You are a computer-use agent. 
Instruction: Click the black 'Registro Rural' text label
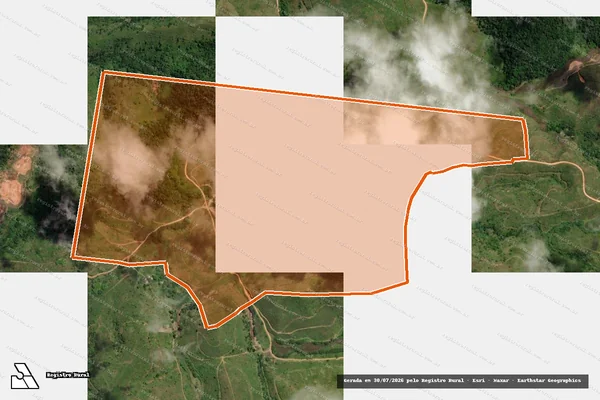[x=68, y=375]
